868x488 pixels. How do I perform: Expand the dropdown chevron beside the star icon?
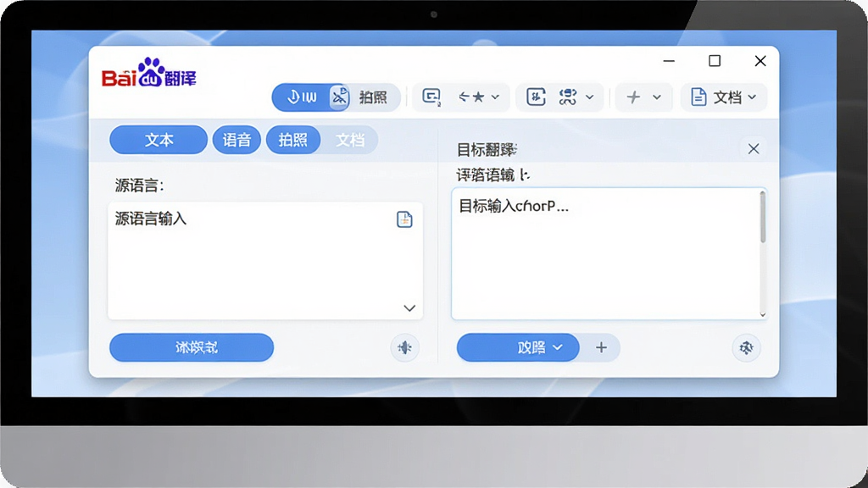click(495, 97)
